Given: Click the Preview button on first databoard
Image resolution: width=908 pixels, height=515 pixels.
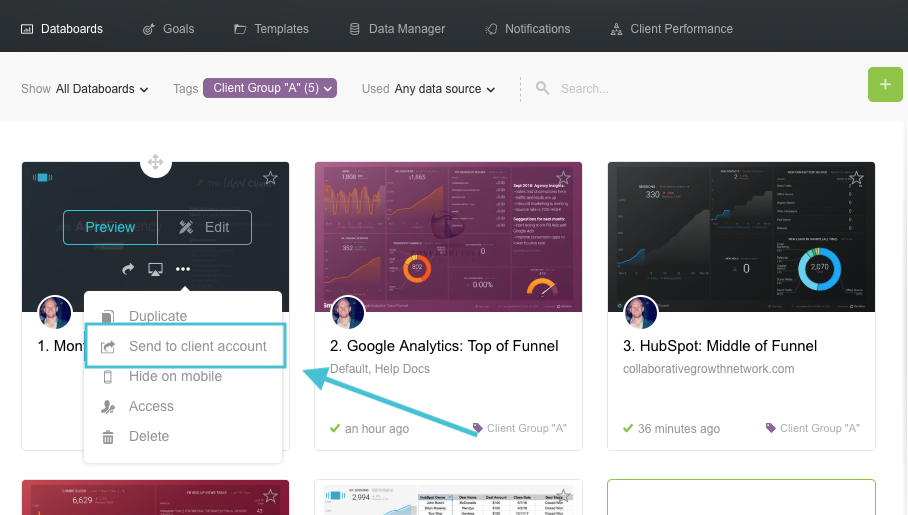Looking at the screenshot, I should (110, 227).
